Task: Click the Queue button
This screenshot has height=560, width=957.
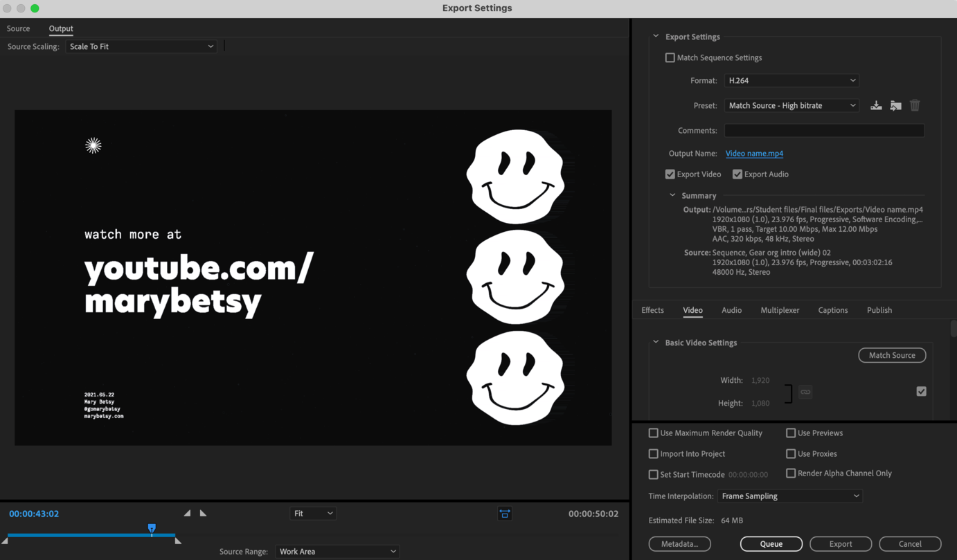Action: pos(771,543)
